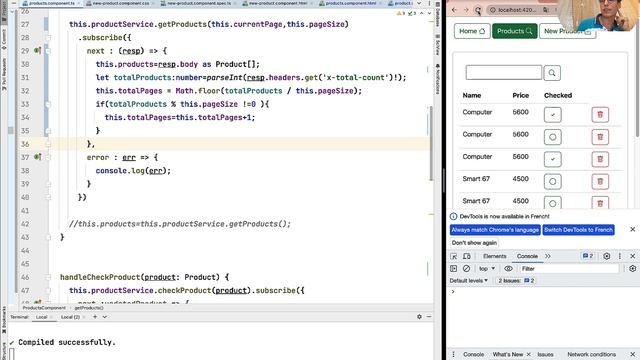Show the console sidebar panel
This screenshot has height=360, width=640.
coord(453,269)
